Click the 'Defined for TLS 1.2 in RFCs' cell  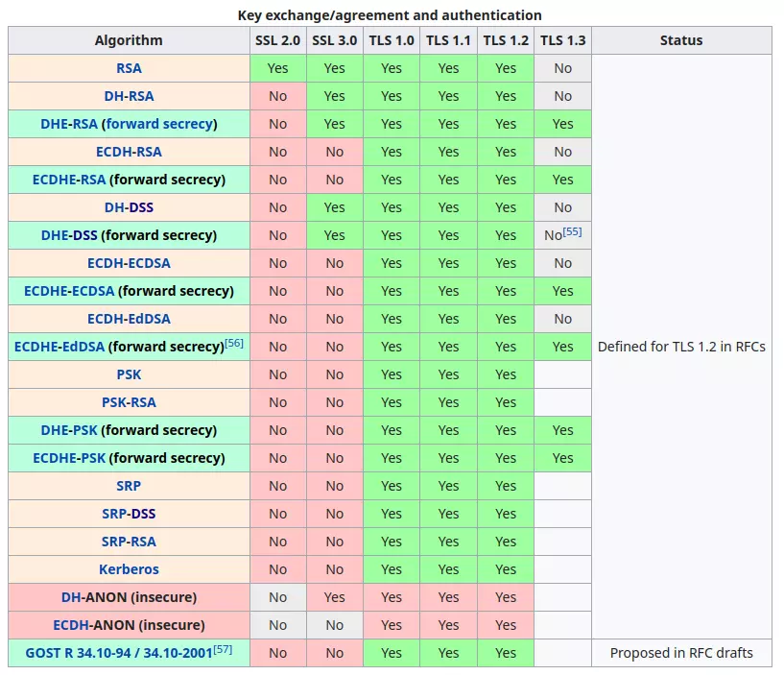[681, 347]
